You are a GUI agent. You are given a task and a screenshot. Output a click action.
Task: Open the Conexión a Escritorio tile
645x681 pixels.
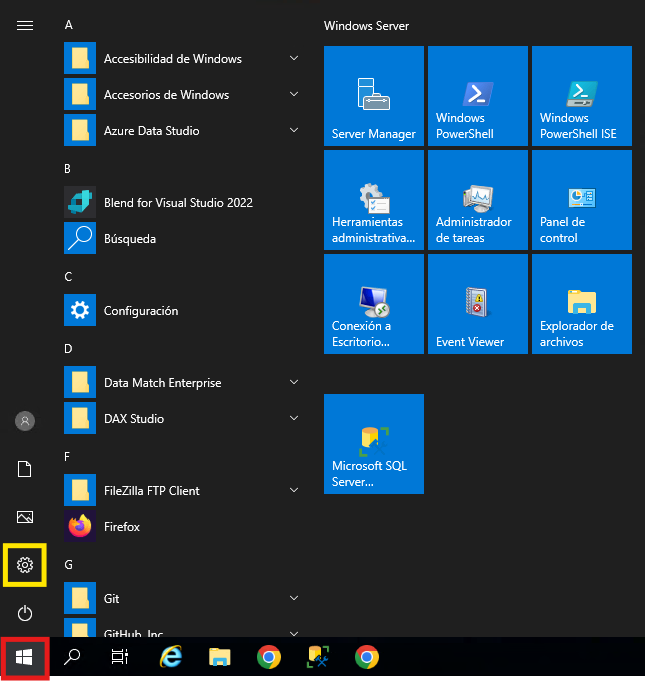click(374, 304)
